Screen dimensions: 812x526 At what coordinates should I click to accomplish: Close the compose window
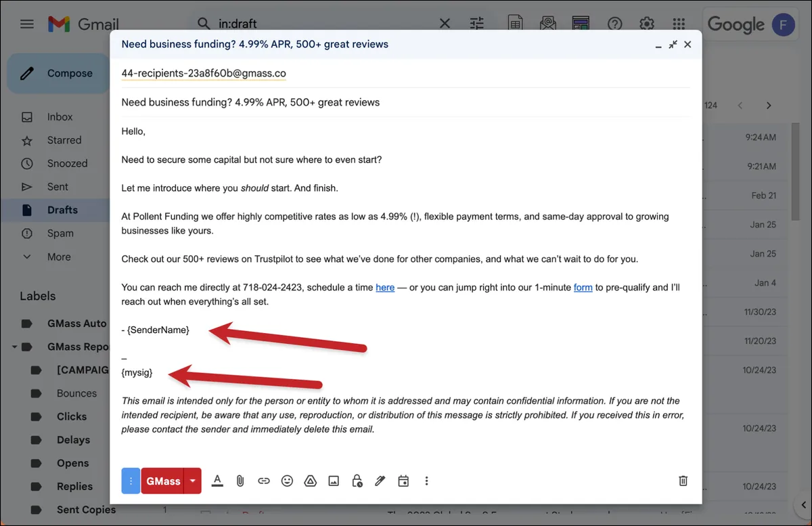[687, 45]
